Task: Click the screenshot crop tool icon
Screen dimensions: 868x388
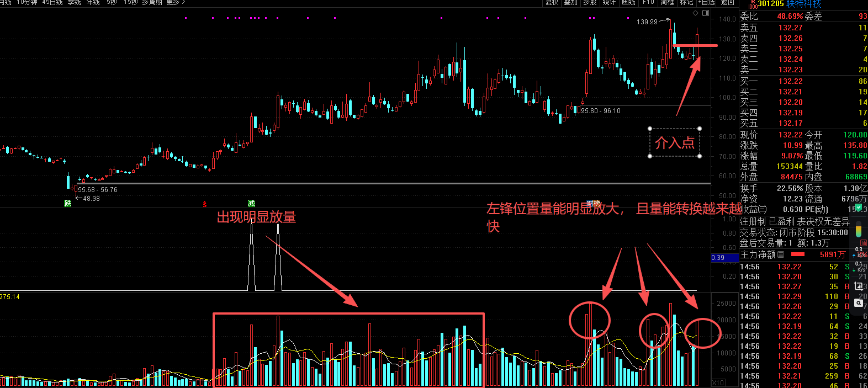Action: (x=859, y=286)
